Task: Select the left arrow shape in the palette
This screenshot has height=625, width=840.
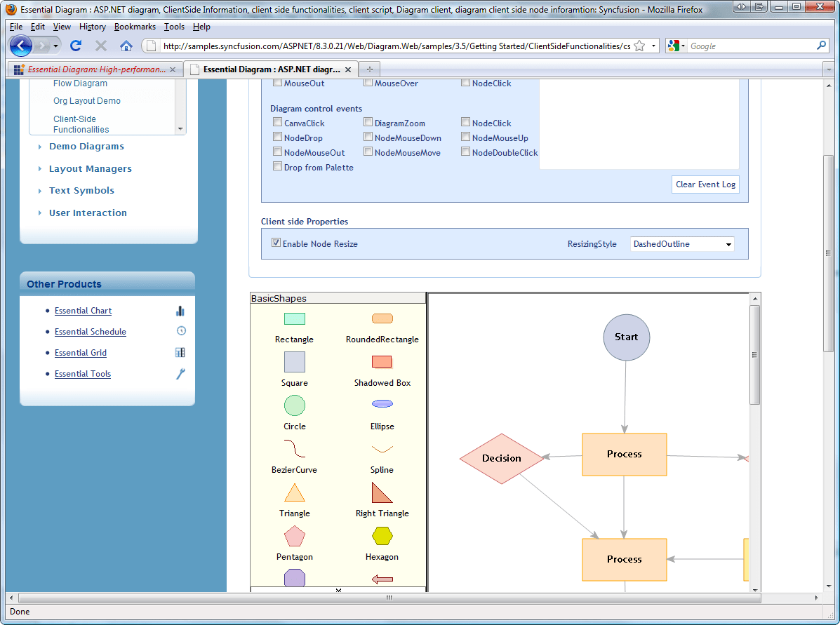Action: tap(382, 579)
